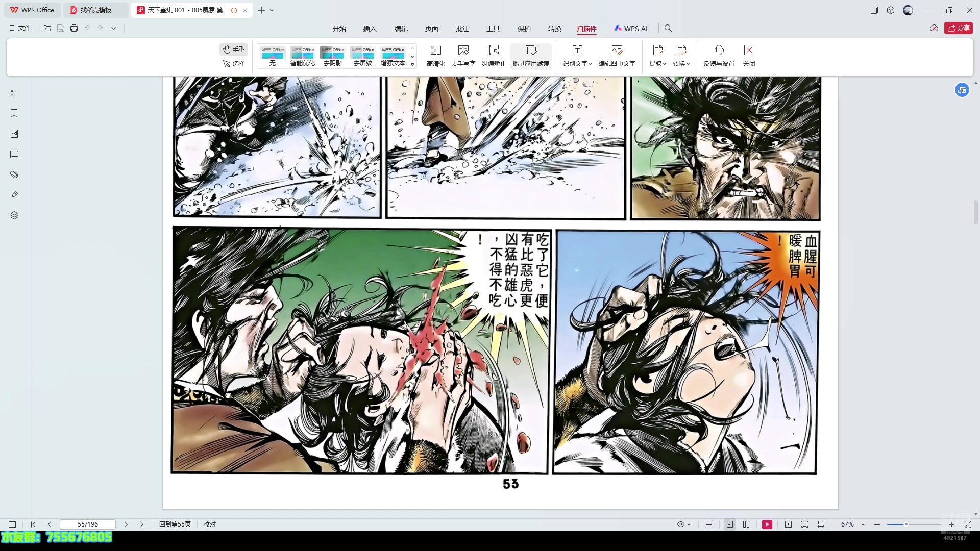The height and width of the screenshot is (551, 980).
Task: Click the 纠偏矫正 tool
Action: click(x=494, y=56)
